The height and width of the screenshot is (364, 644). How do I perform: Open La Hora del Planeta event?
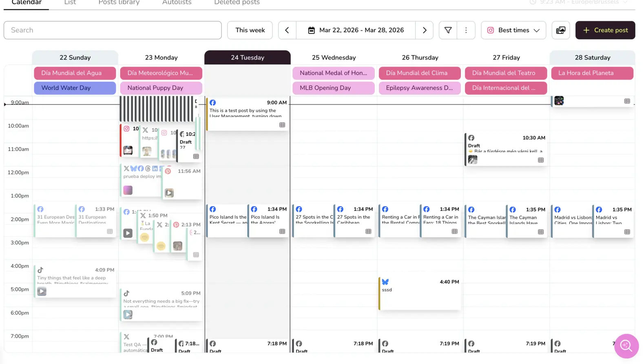(592, 73)
